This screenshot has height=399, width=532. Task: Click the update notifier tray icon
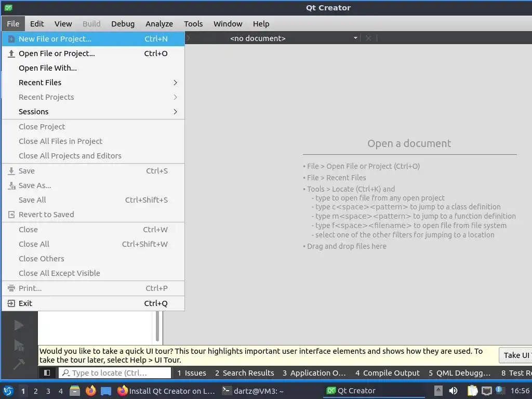(499, 390)
